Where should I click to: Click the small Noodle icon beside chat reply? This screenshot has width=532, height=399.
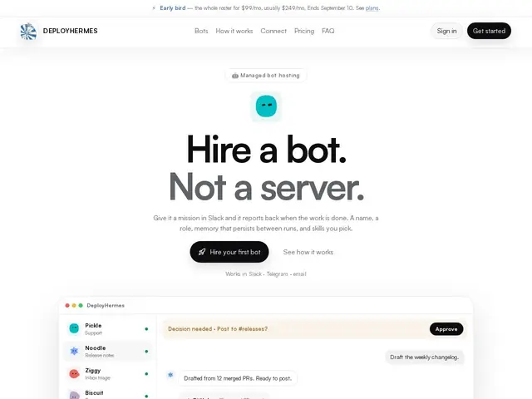tap(170, 375)
